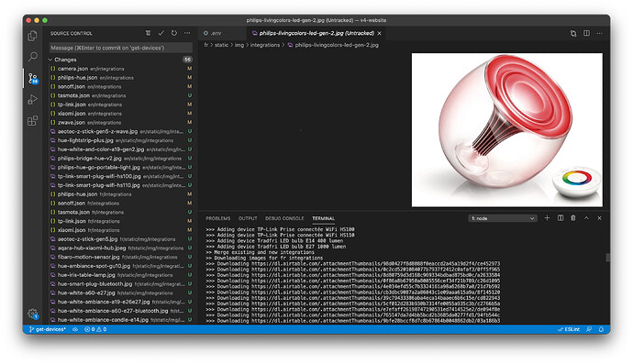Open Manage gear icon in activity bar
Image resolution: width=633 pixels, height=364 pixels.
click(33, 314)
